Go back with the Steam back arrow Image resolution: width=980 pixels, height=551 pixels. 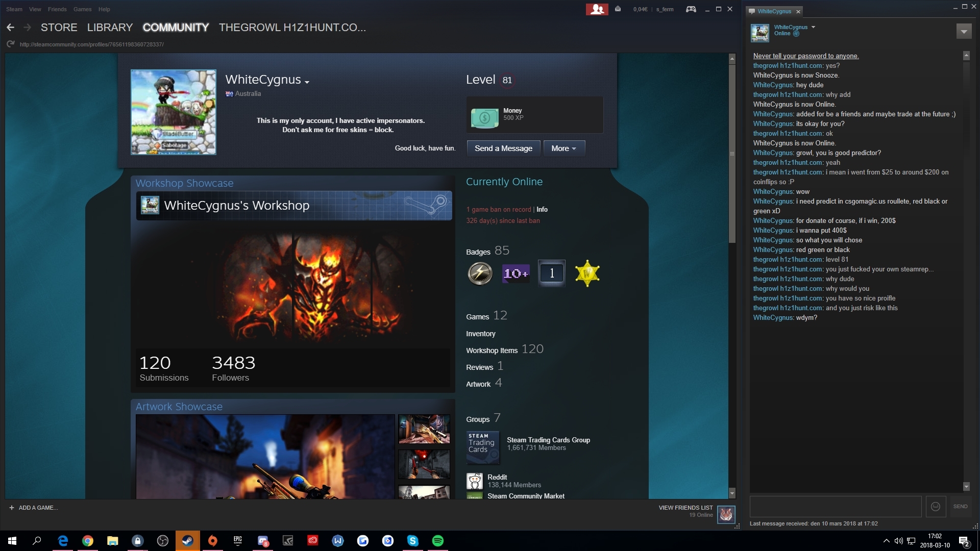tap(10, 28)
